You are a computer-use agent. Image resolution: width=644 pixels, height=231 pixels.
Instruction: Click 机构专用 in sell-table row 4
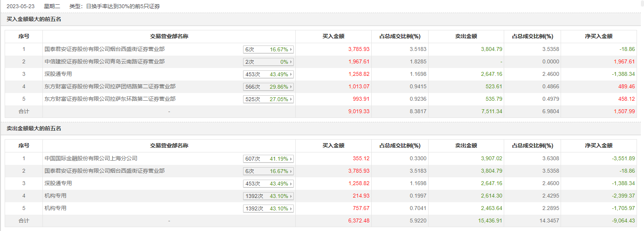tap(55, 196)
